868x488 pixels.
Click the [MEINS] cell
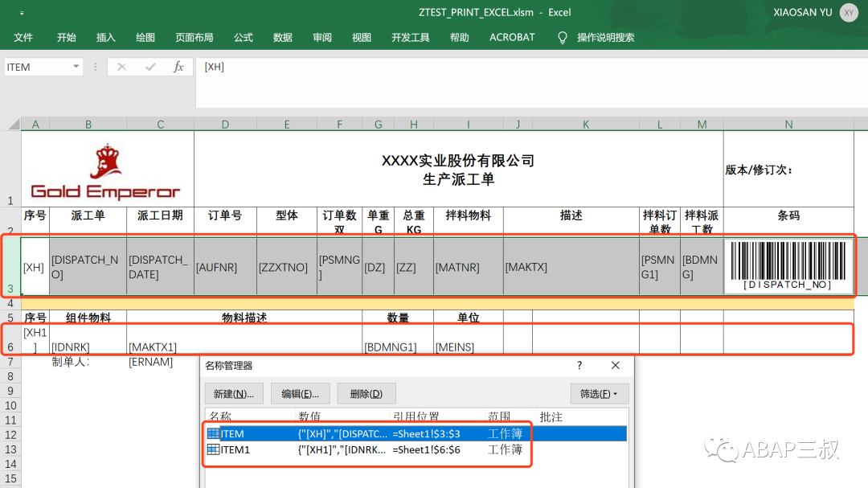(x=469, y=339)
